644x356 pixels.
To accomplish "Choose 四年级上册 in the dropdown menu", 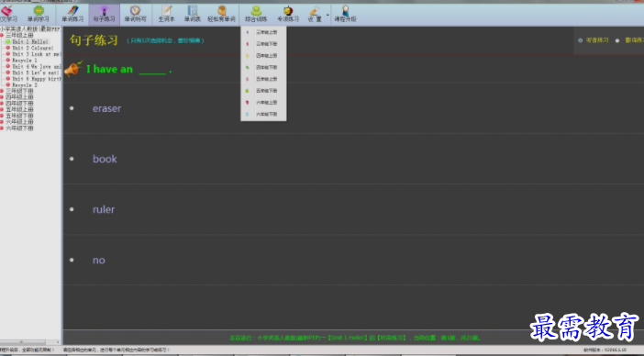I will 263,55.
